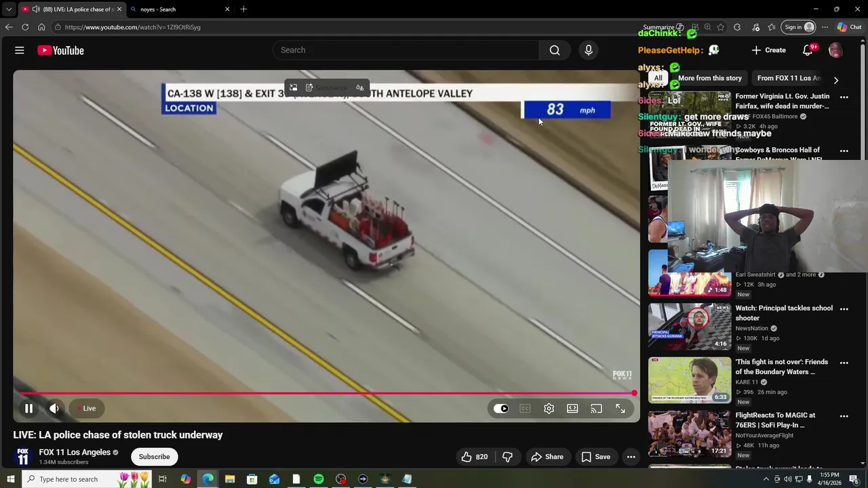Open the video settings gear

549,409
